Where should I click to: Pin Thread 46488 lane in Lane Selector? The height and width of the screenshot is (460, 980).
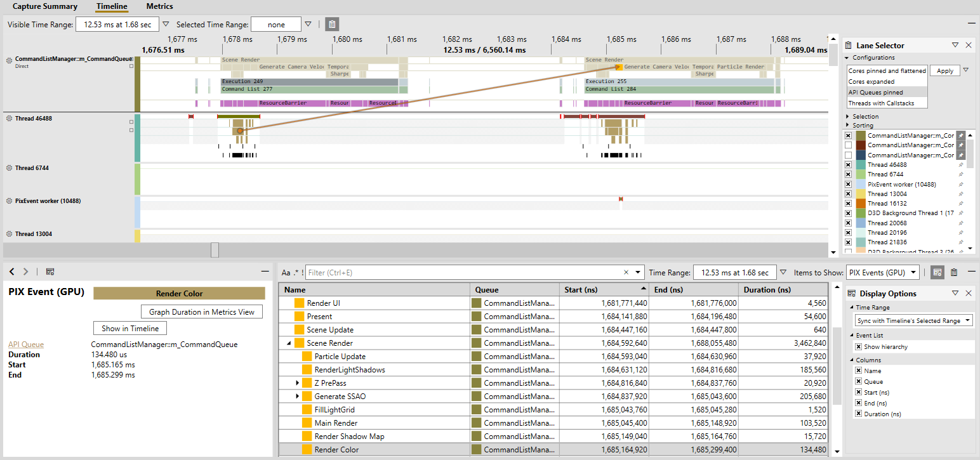[960, 165]
